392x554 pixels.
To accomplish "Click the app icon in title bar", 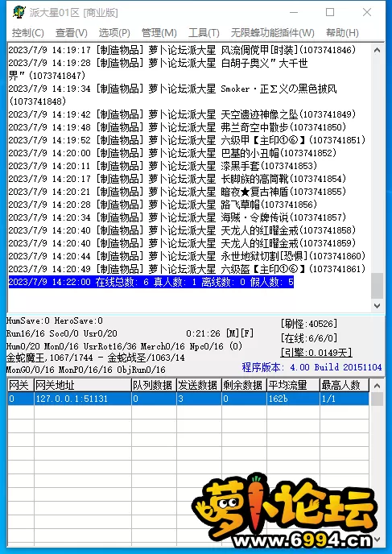I will coord(19,12).
